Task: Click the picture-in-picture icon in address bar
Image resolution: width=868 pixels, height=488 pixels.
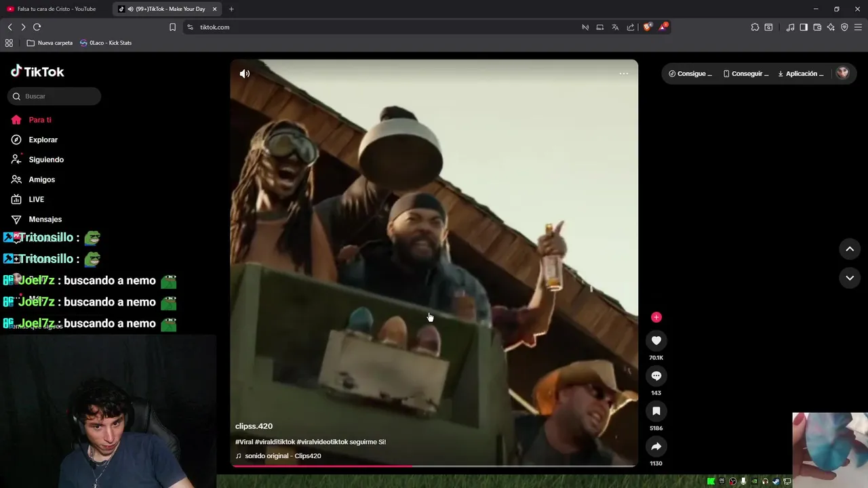Action: 600,27
